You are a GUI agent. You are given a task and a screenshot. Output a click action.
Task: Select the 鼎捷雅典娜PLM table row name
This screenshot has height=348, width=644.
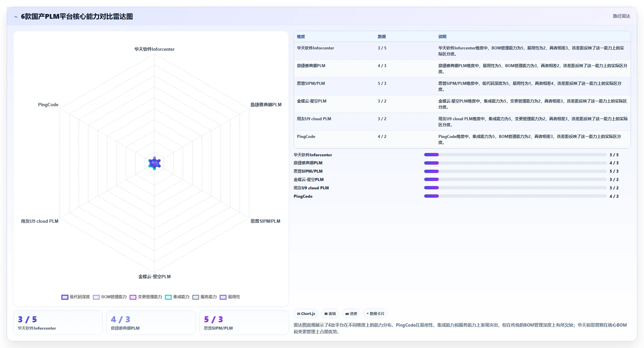(x=311, y=66)
